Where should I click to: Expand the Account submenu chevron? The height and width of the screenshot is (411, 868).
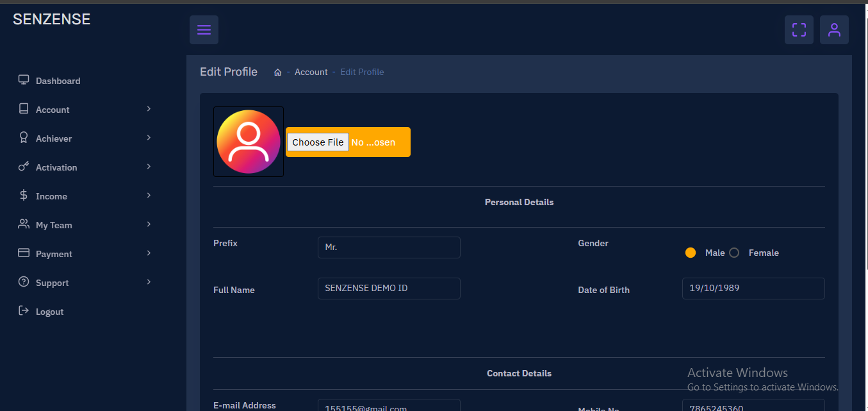coord(149,109)
